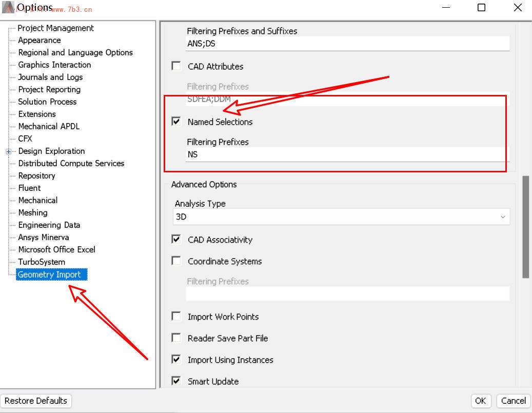This screenshot has height=413, width=532.
Task: Open the Mechanical APDL options page
Action: [49, 126]
